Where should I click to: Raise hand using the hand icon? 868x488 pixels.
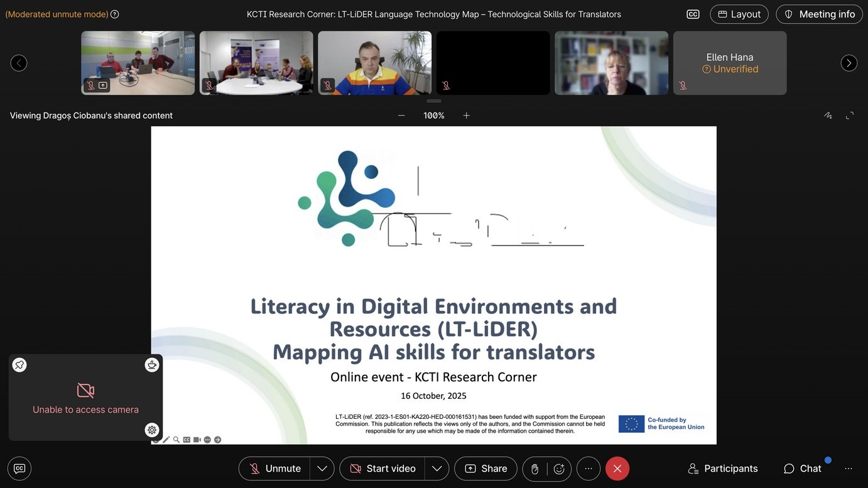[535, 469]
